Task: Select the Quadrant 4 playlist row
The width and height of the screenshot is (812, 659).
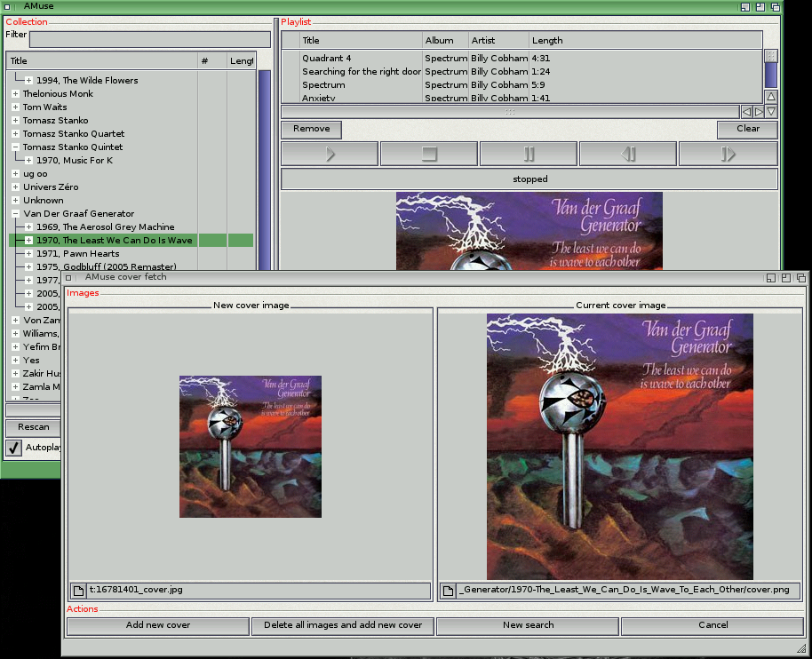Action: (522, 58)
